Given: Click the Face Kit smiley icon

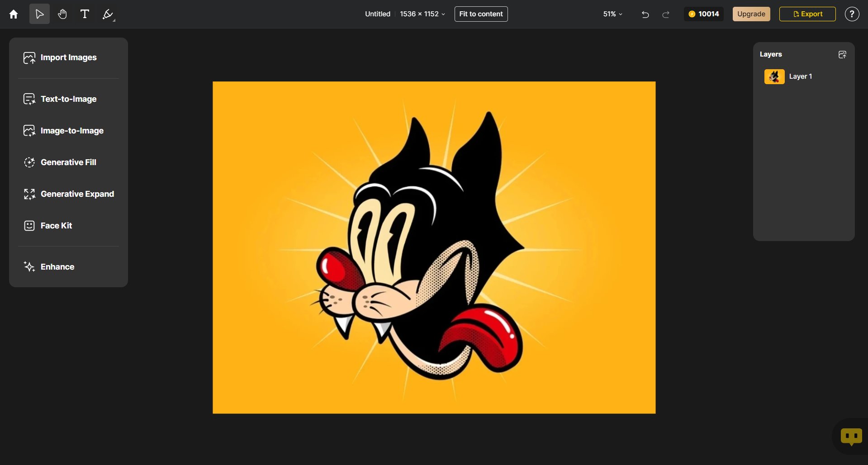Looking at the screenshot, I should (x=29, y=226).
